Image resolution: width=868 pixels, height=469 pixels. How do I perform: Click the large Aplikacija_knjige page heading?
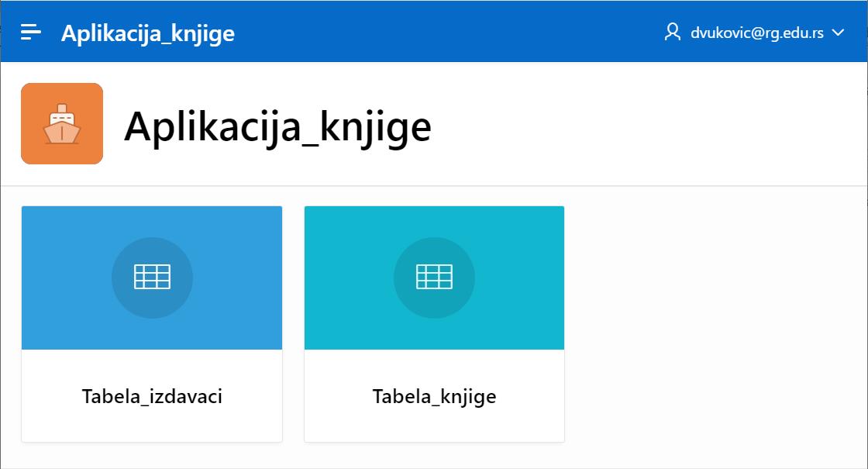[277, 126]
